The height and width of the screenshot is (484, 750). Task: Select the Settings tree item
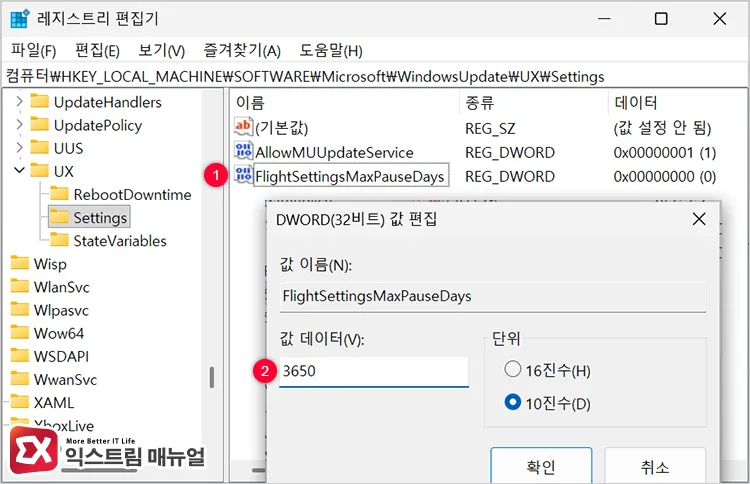[89, 218]
